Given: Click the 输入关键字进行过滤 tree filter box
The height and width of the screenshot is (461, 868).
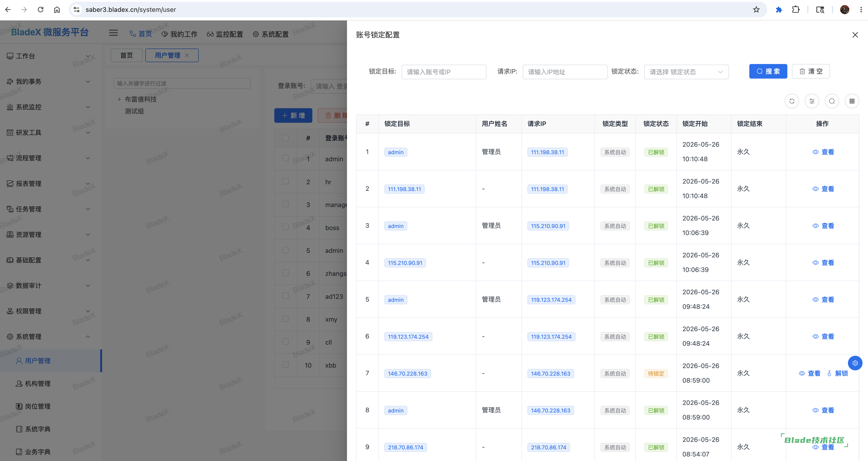Looking at the screenshot, I should coord(182,83).
